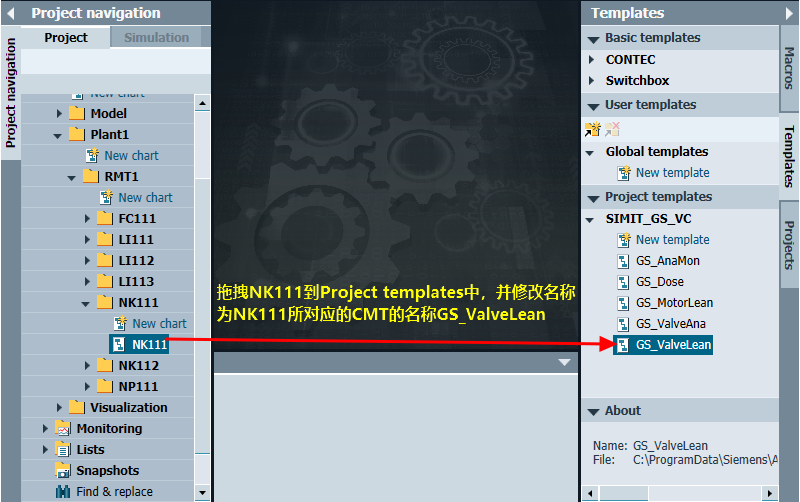Expand the Visualization folder

[59, 407]
